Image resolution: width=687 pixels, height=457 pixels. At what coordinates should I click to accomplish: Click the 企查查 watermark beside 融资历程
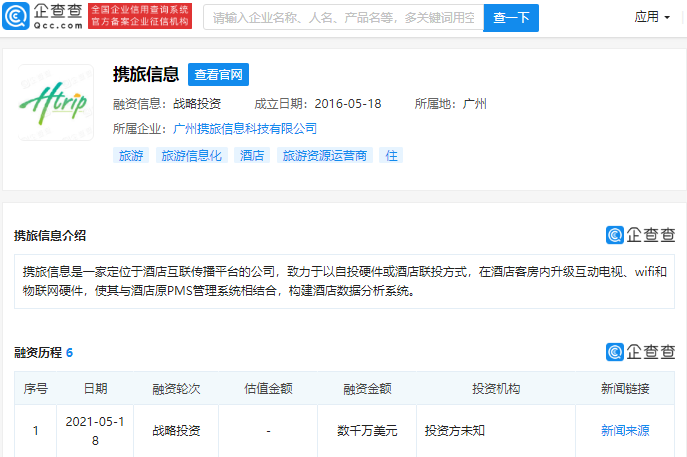point(640,352)
